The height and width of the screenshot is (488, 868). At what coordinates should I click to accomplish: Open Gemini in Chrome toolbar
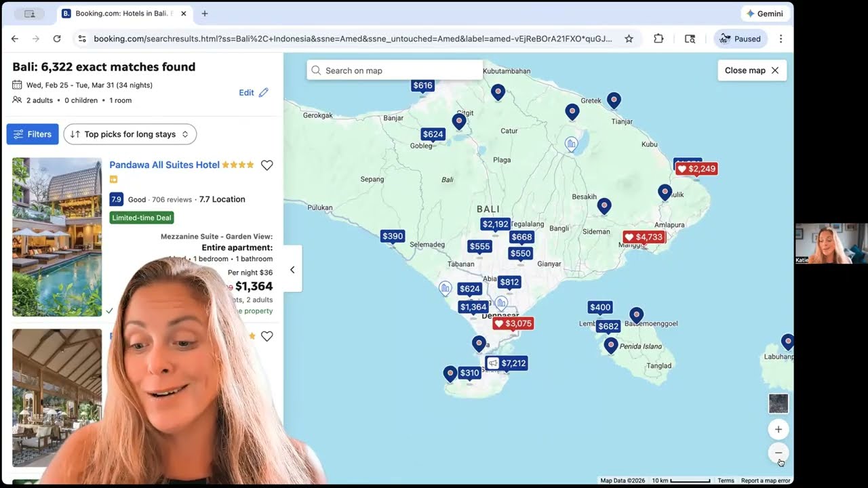click(x=764, y=14)
